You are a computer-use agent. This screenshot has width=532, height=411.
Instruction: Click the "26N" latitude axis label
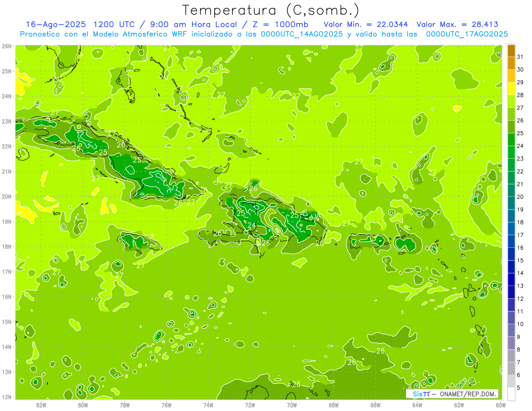[x=6, y=46]
